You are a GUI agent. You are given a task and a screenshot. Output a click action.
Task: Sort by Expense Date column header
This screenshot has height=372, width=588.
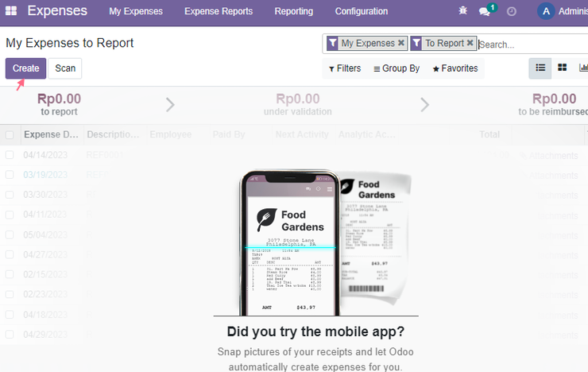(x=52, y=134)
